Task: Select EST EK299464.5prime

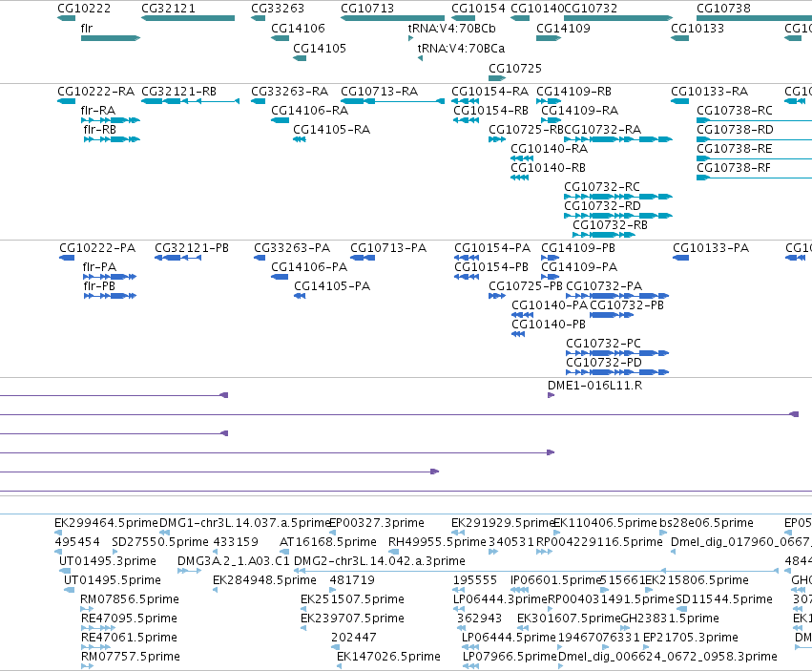Action: [106, 523]
